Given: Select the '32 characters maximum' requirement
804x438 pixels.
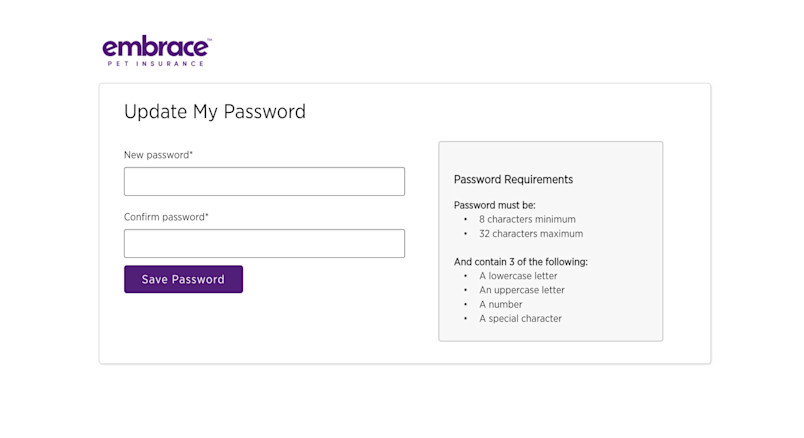Looking at the screenshot, I should click(530, 234).
